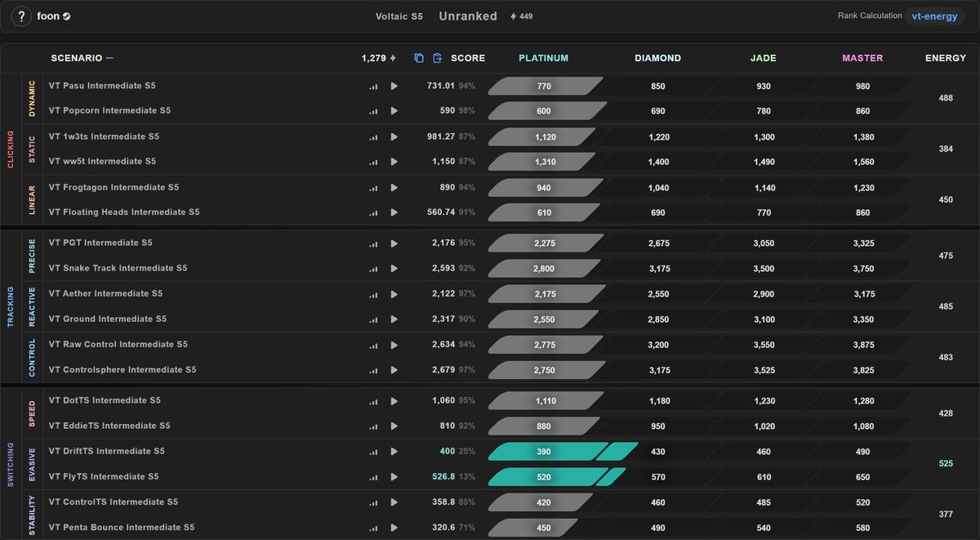
Task: Click the MASTER column header
Action: tap(863, 58)
